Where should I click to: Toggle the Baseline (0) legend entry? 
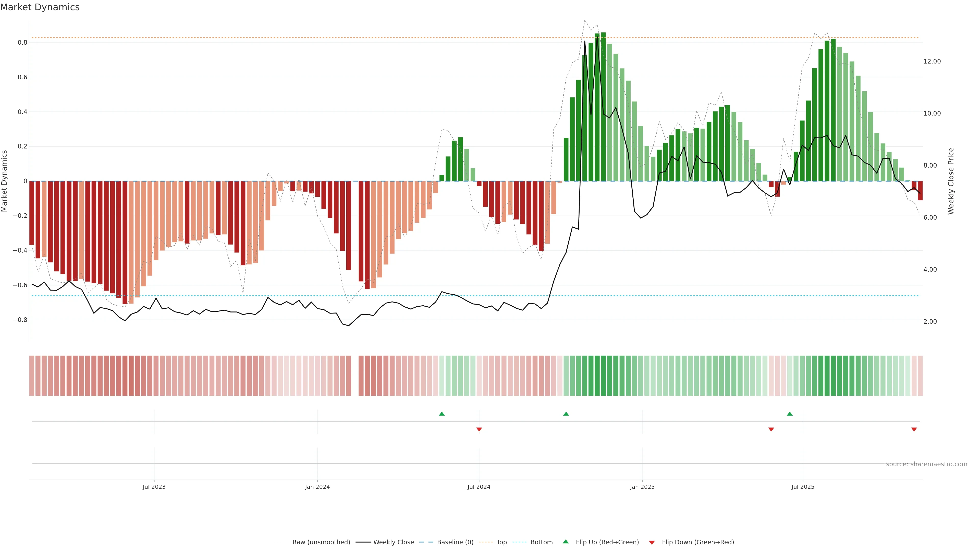click(455, 542)
